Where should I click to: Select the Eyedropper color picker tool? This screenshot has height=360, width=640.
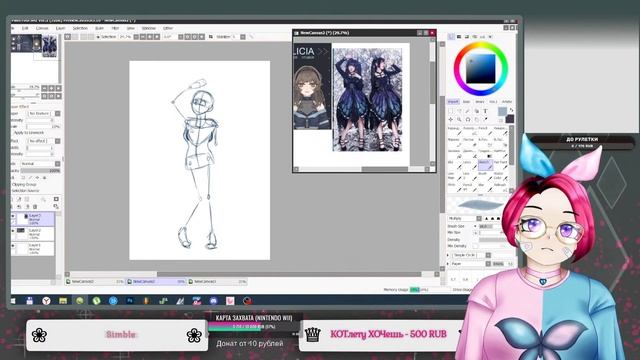click(485, 120)
